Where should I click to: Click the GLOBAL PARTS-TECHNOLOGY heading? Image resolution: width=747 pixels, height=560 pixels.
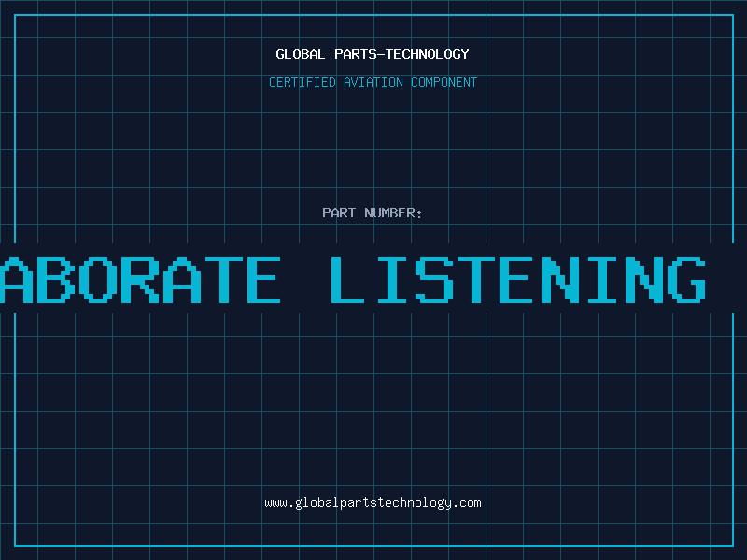click(373, 54)
